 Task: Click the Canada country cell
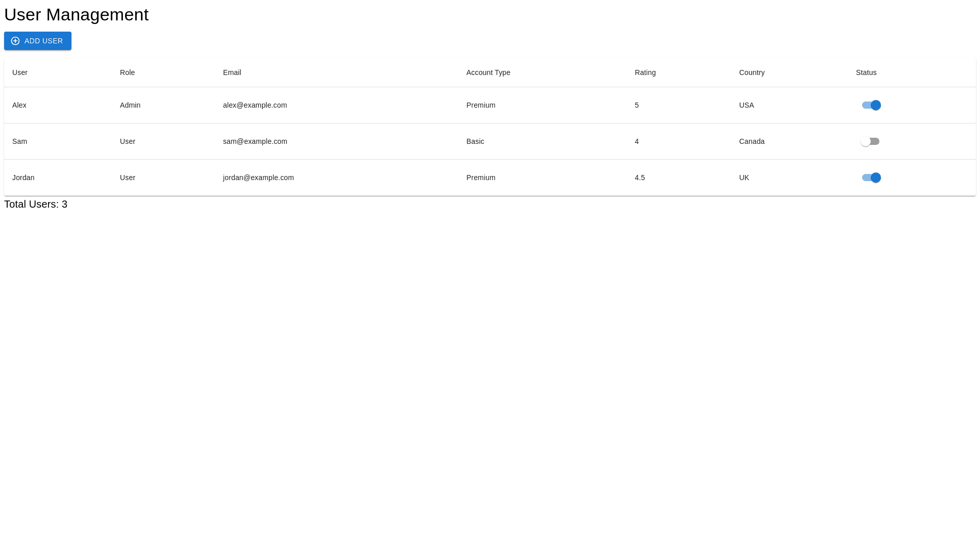(x=751, y=141)
